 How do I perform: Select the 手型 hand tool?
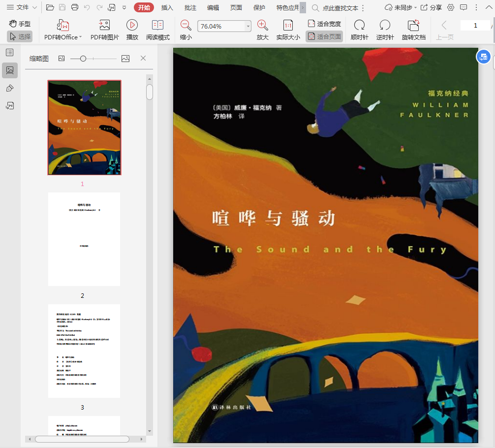(20, 24)
